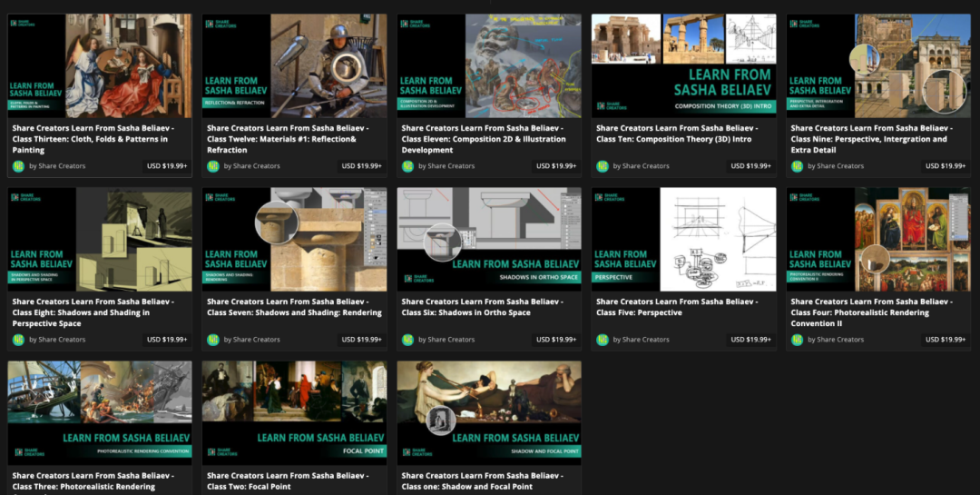The width and height of the screenshot is (980, 495).
Task: Open the Class Six Shadows in Ortho thumbnail
Action: 489,239
